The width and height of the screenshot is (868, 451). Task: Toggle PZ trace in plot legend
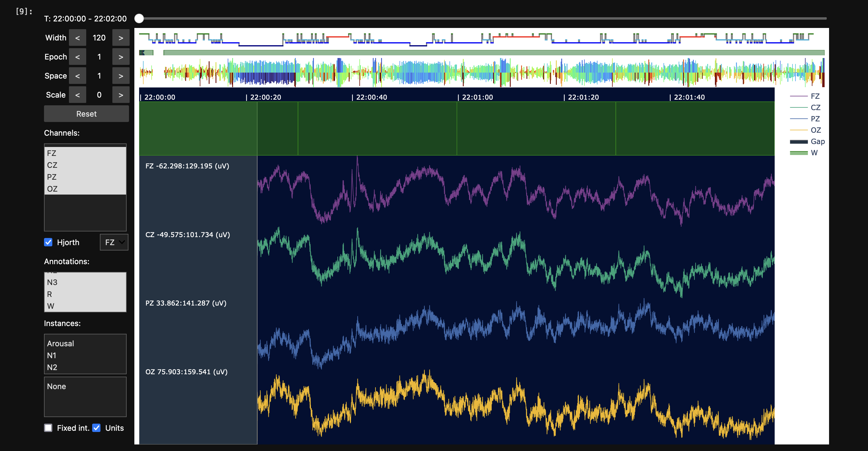[814, 119]
